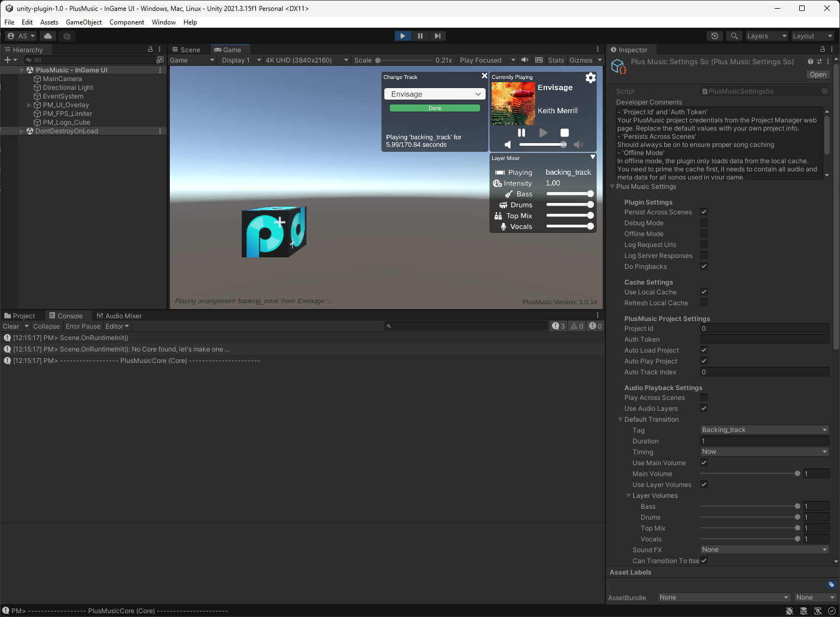Click the asset label tag icon
The image size is (840, 617).
pyautogui.click(x=831, y=584)
